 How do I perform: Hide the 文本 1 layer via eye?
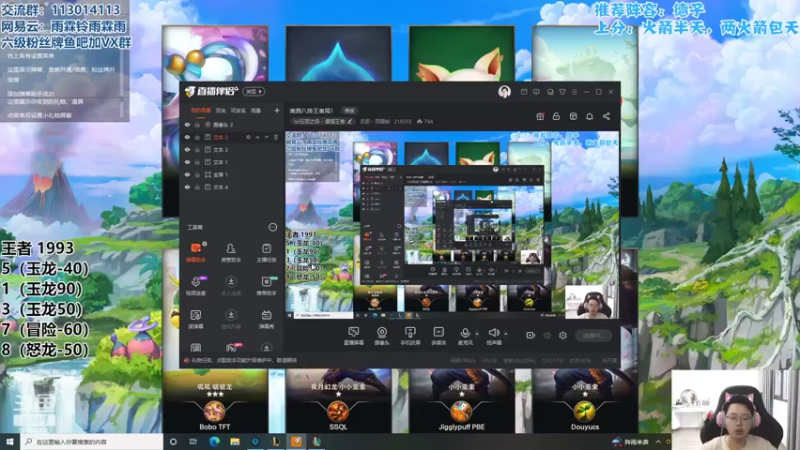click(x=187, y=162)
